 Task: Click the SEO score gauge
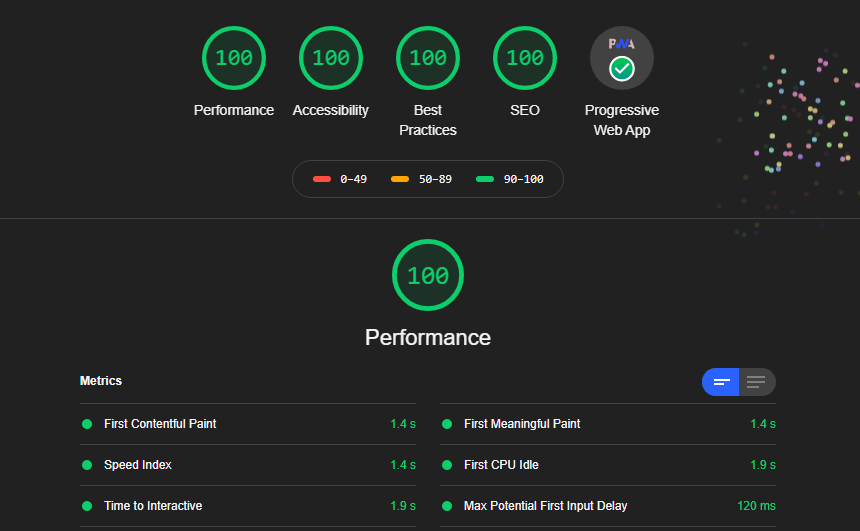pos(525,58)
